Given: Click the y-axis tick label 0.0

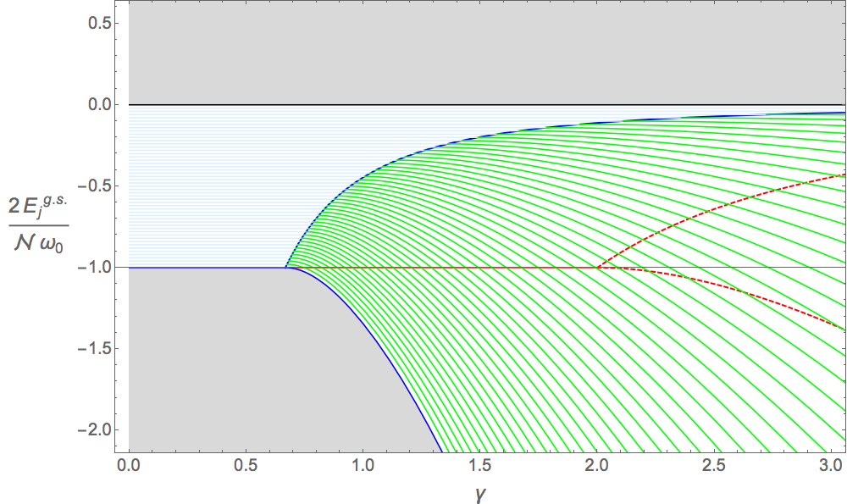Looking at the screenshot, I should click(99, 104).
